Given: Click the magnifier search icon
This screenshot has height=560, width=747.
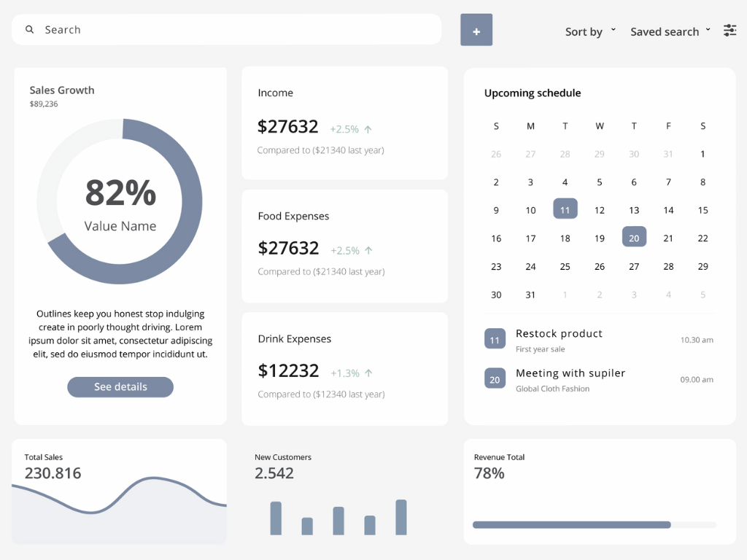Looking at the screenshot, I should click(30, 30).
